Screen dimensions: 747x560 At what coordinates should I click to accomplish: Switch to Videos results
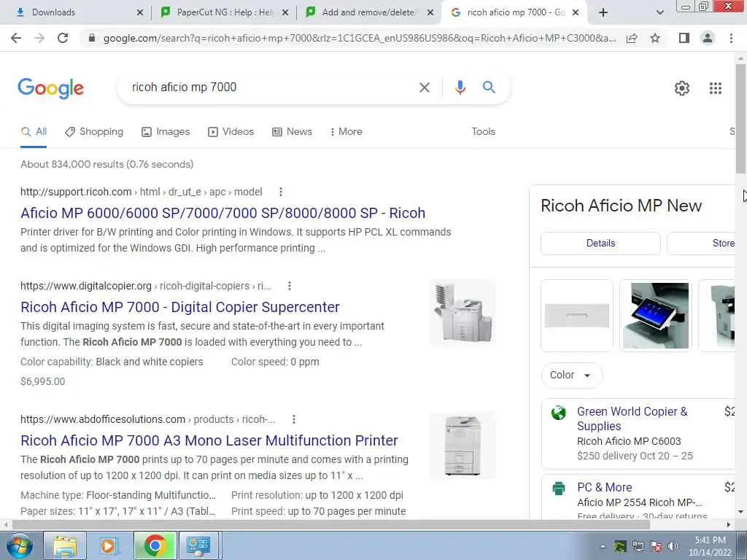point(231,132)
